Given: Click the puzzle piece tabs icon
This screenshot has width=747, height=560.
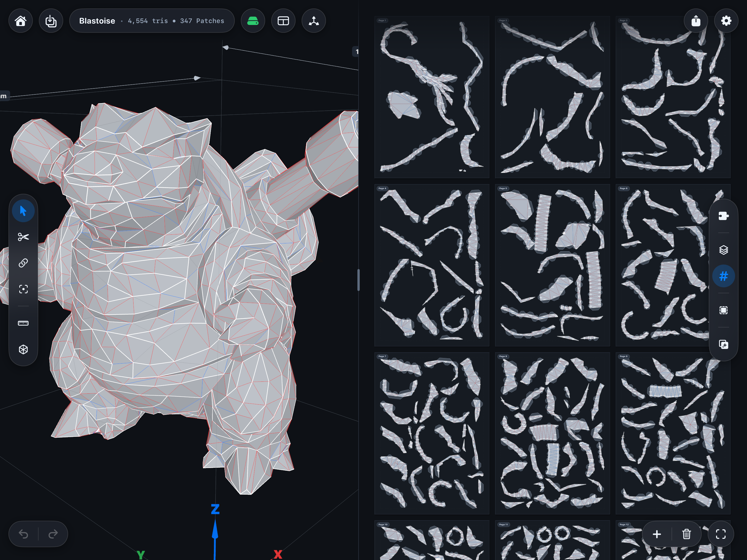Looking at the screenshot, I should point(723,216).
